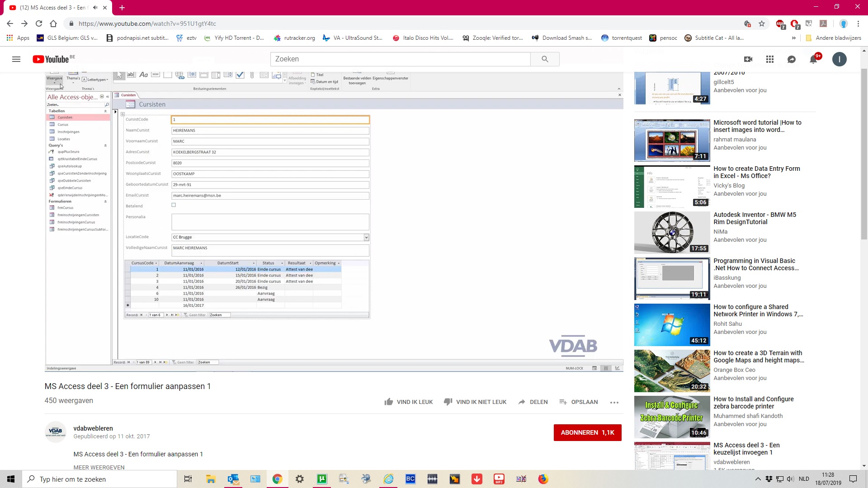Open the vdabwebleren channel avatar
This screenshot has height=488, width=868.
coord(56,432)
